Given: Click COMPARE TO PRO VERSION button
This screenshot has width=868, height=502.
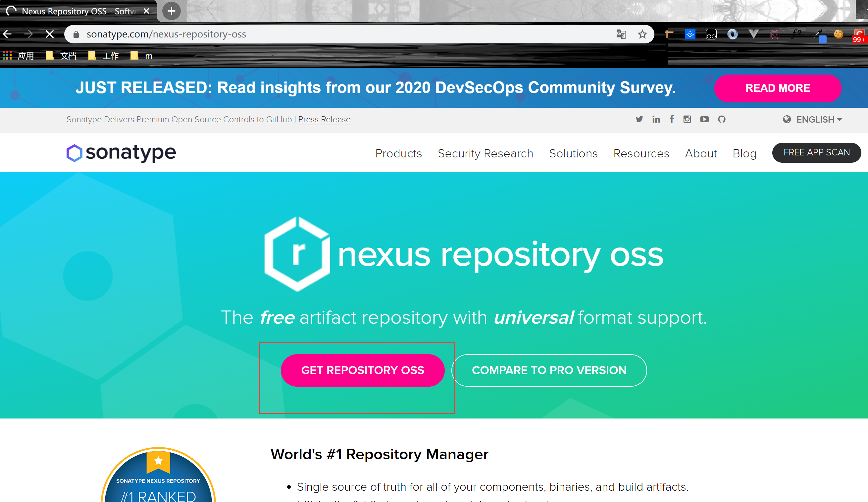Looking at the screenshot, I should pyautogui.click(x=549, y=370).
